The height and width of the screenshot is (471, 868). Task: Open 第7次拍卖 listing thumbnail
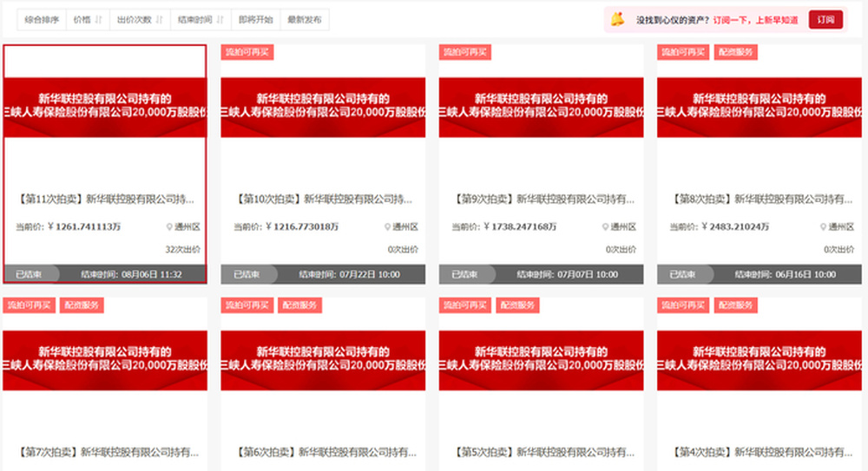(105, 360)
